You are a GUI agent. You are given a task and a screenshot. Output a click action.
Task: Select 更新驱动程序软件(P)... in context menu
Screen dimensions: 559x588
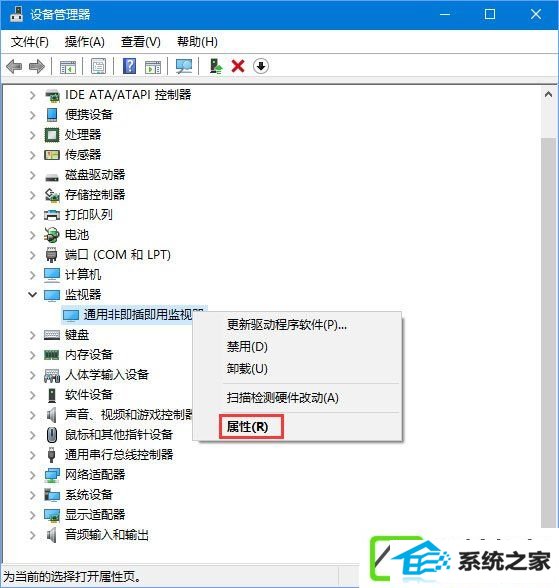[287, 324]
